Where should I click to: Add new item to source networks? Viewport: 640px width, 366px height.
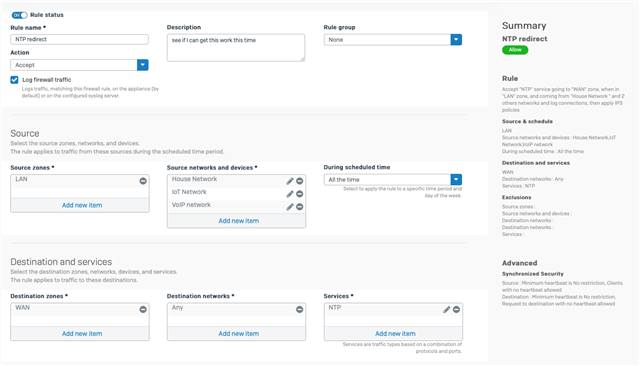point(238,221)
